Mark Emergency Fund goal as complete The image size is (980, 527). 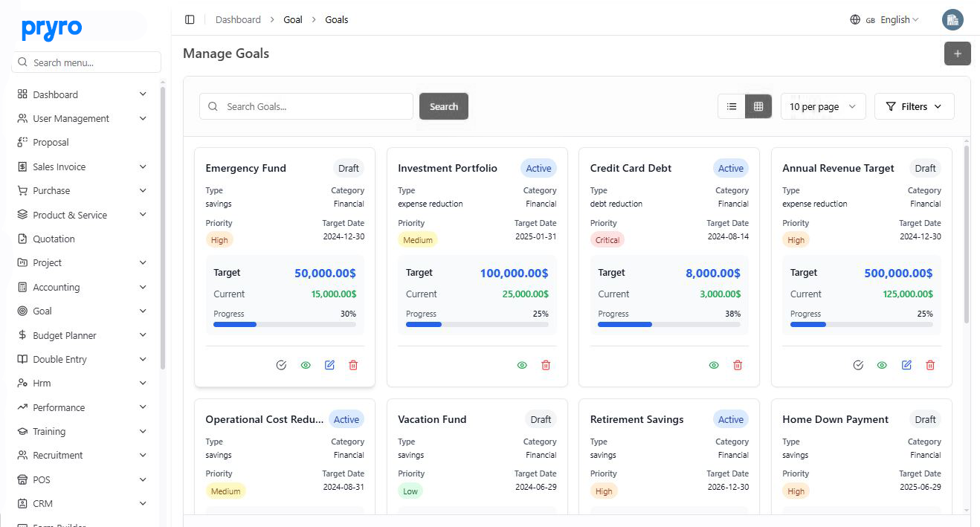tap(281, 365)
